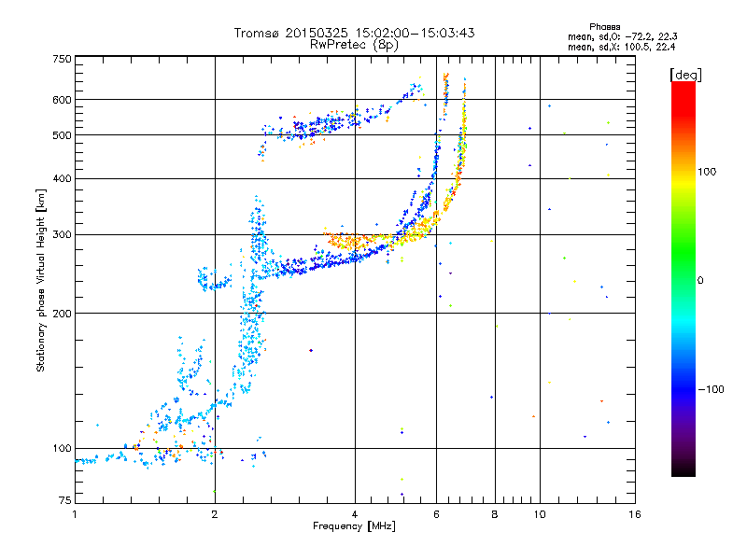This screenshot has width=747, height=560.
Task: Click the y-axis tick label '500'
Action: pos(62,135)
